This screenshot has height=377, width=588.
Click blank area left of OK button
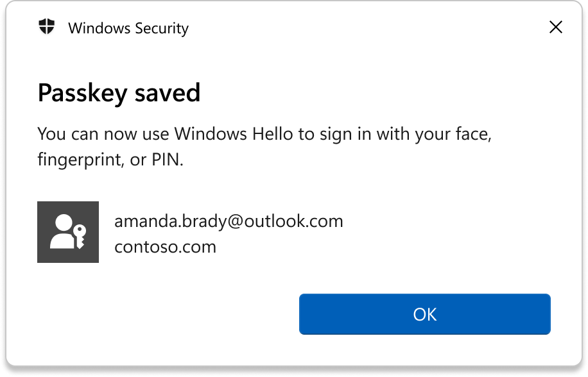167,314
